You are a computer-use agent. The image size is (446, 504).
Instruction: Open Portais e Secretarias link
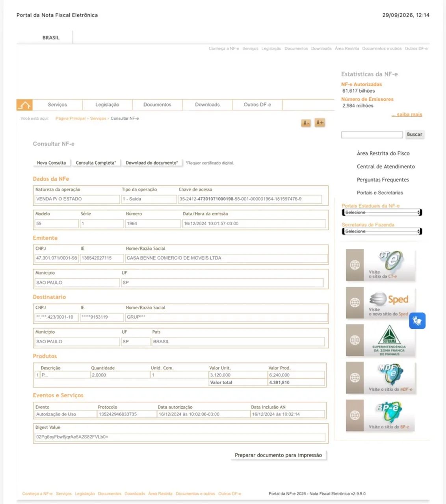click(x=380, y=193)
